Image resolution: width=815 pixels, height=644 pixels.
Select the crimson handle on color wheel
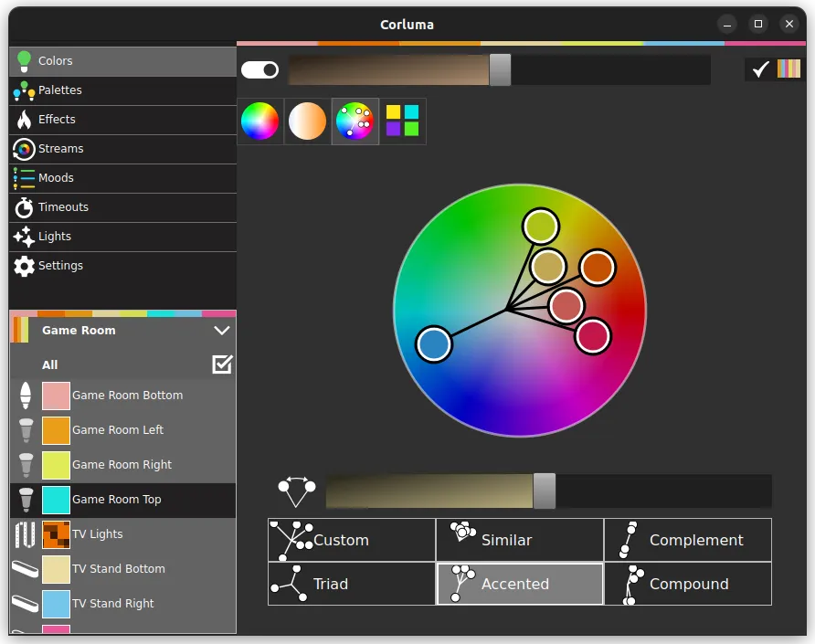pos(593,336)
